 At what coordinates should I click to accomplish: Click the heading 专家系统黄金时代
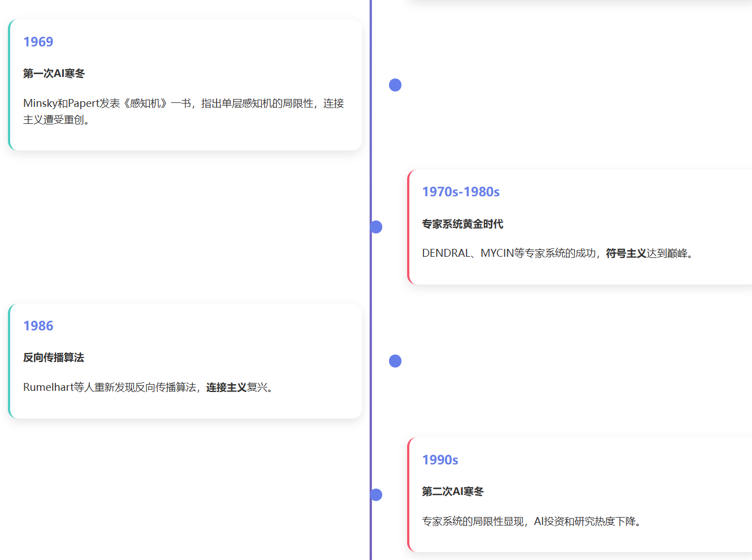[x=463, y=224]
